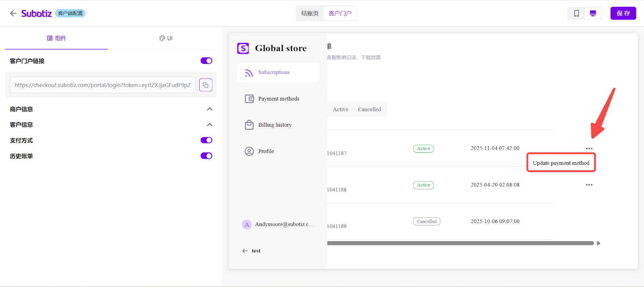Go to Billing history page

click(x=275, y=125)
